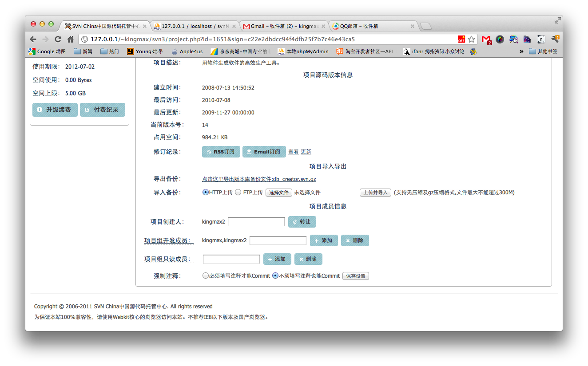Click the 项目组只读成员 label
Viewport: 588px width, 366px height.
(169, 259)
